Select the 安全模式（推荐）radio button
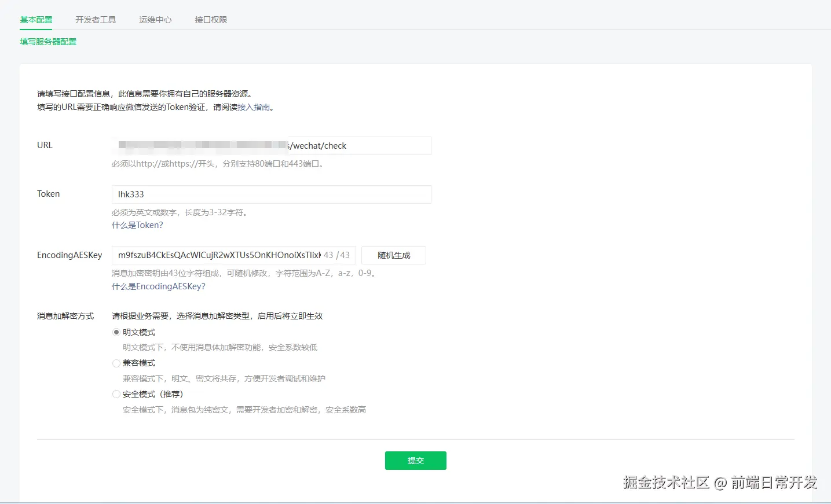The image size is (831, 504). coord(116,395)
